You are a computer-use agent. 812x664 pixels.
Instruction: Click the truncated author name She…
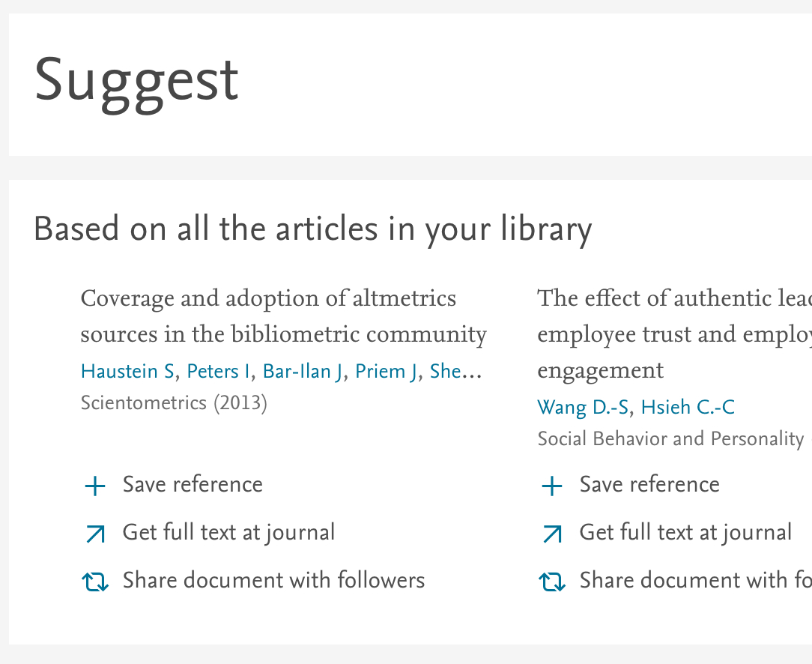click(455, 371)
